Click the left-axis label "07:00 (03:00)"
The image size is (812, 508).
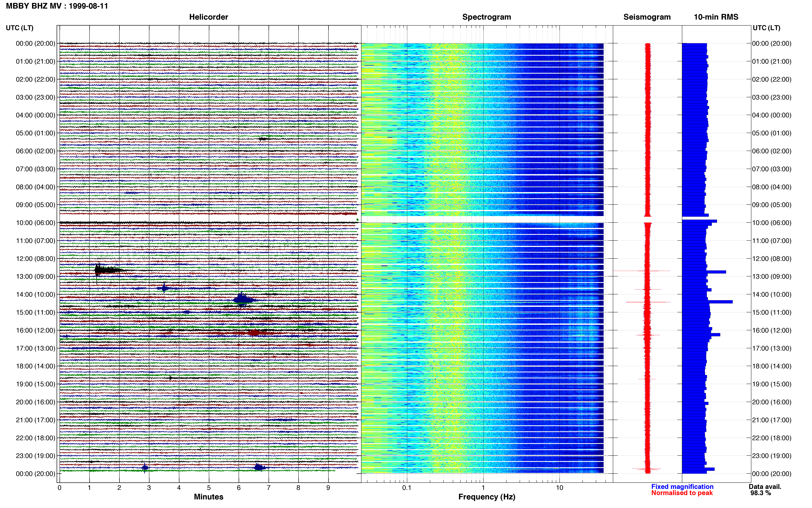pyautogui.click(x=36, y=169)
